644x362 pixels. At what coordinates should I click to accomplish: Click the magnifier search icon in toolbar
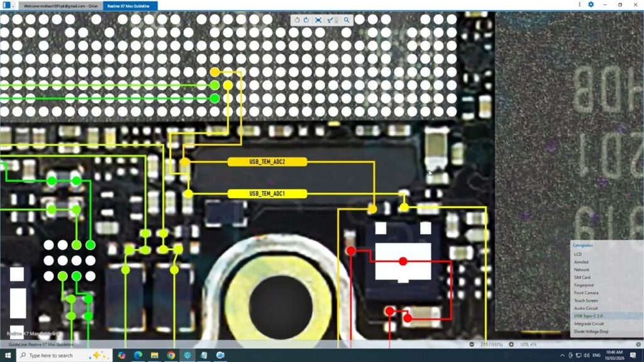(x=347, y=20)
